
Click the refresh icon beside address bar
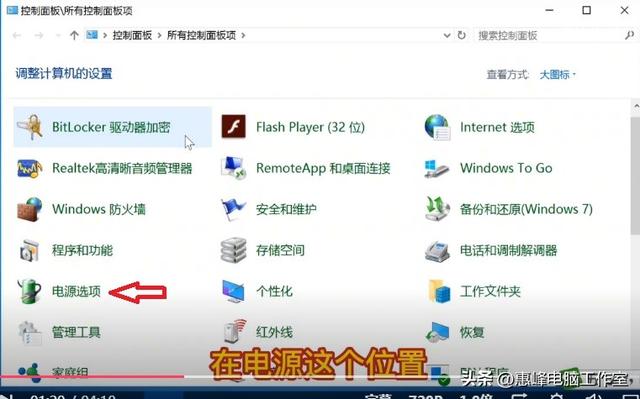click(x=462, y=35)
